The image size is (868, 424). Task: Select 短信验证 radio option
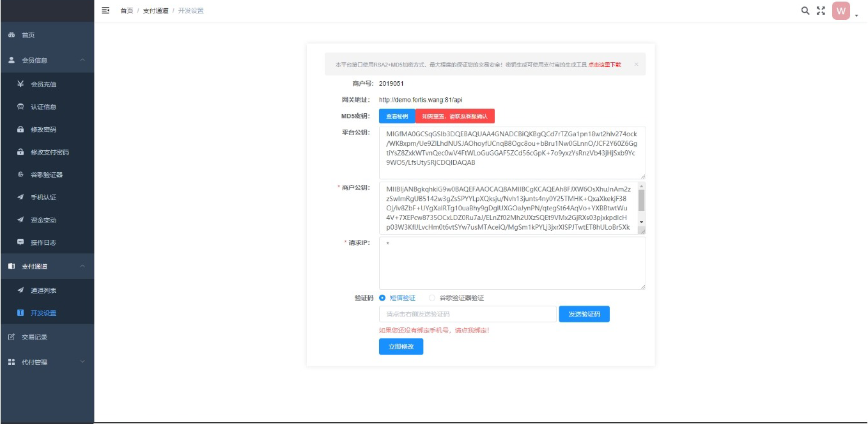(x=383, y=298)
